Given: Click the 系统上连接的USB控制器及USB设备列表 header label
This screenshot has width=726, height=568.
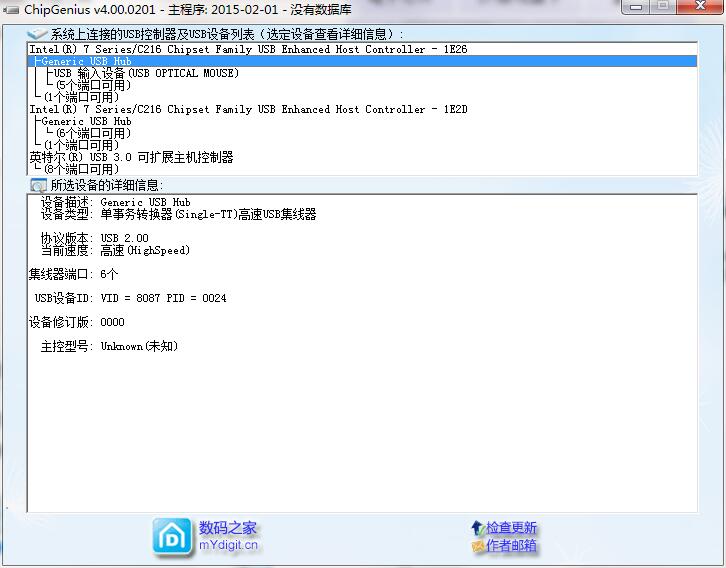Looking at the screenshot, I should [x=227, y=34].
